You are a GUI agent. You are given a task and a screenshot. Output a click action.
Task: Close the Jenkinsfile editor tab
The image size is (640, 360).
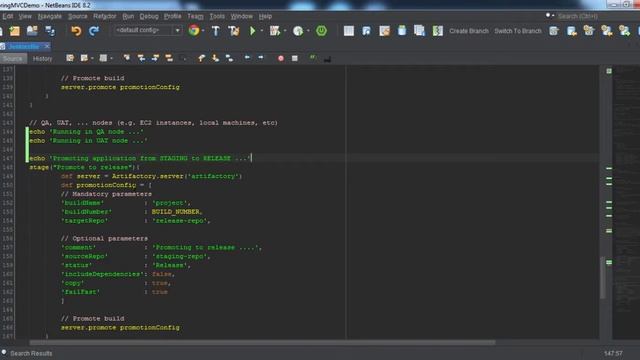pyautogui.click(x=47, y=46)
